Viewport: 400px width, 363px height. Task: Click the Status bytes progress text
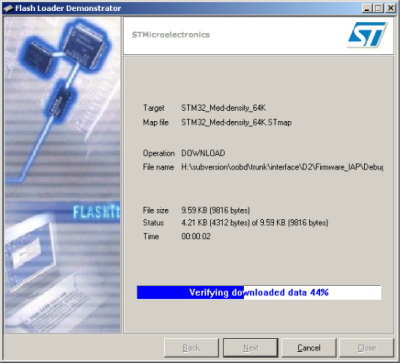tap(255, 223)
